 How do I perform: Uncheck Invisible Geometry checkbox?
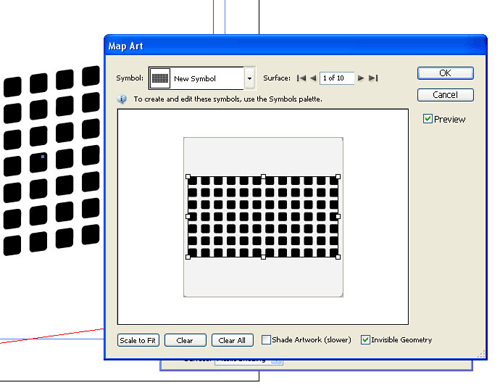pyautogui.click(x=365, y=340)
